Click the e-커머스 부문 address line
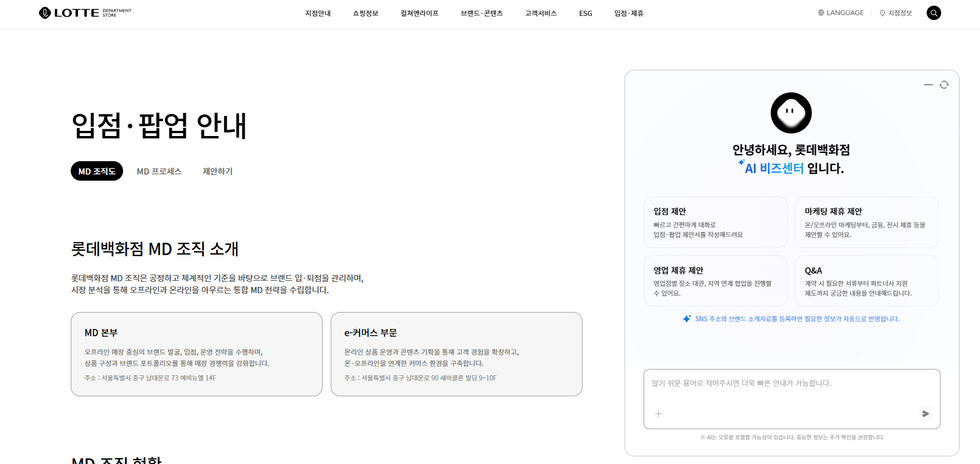980x464 pixels. 421,378
